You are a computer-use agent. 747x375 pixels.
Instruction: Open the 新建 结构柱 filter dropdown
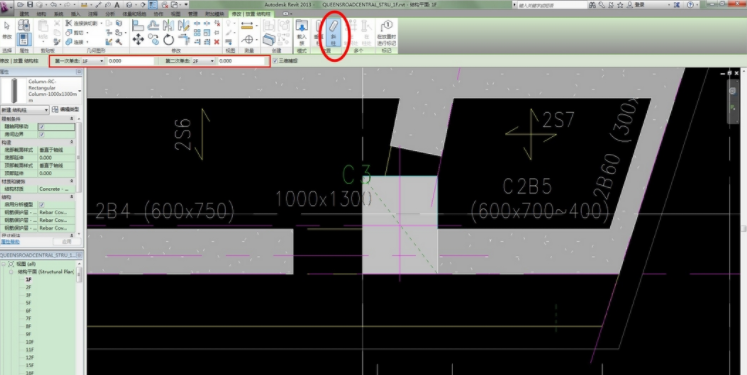25,110
